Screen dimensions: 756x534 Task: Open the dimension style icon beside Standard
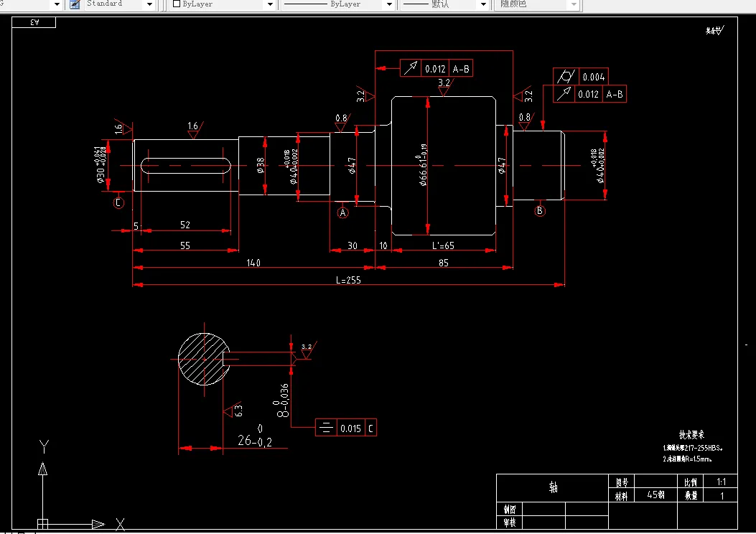75,4
